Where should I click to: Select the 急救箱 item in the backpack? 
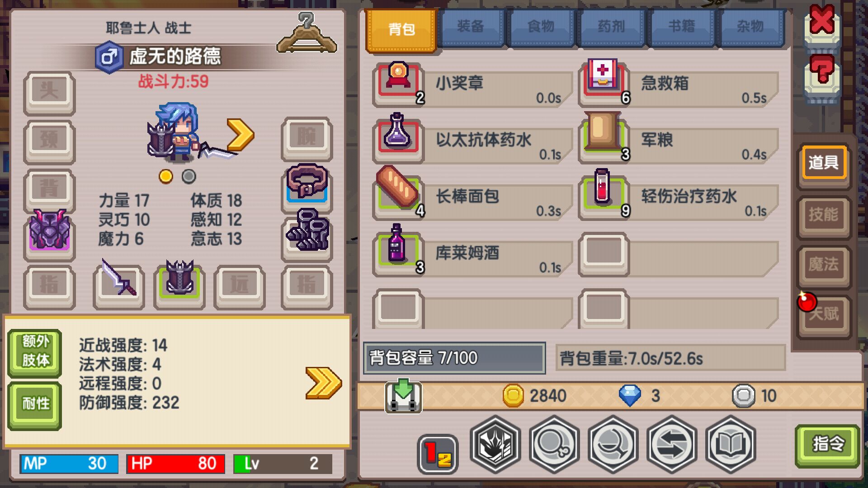pyautogui.click(x=679, y=84)
